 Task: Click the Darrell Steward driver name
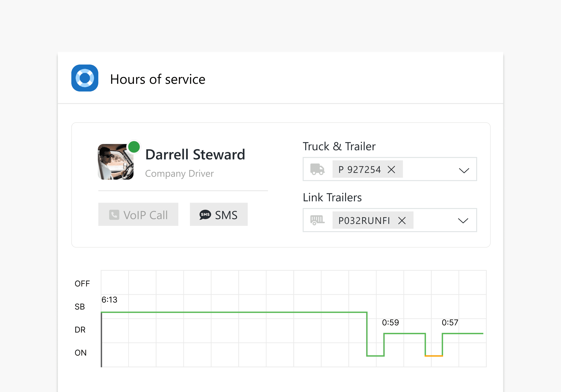(195, 155)
